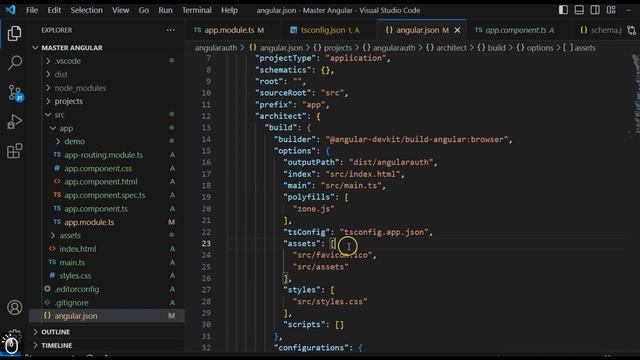
Task: Toggle bottom panel layout icon
Action: (x=579, y=10)
